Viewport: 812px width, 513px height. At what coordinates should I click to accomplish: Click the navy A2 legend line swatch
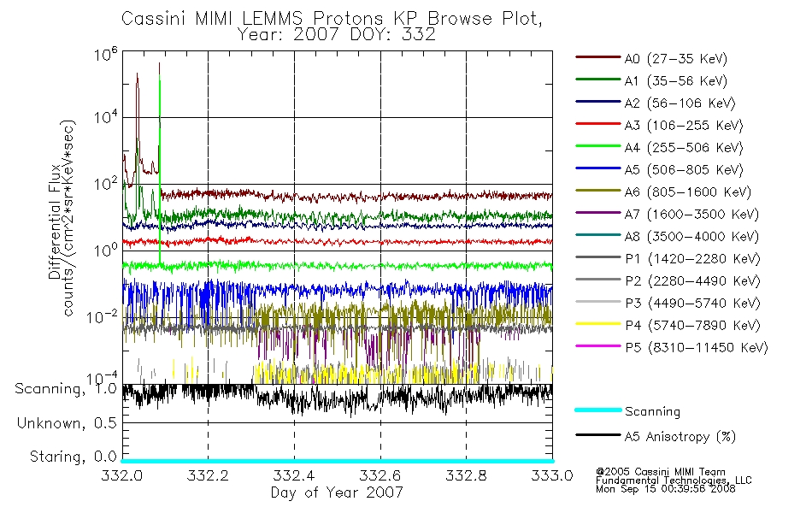[x=597, y=102]
